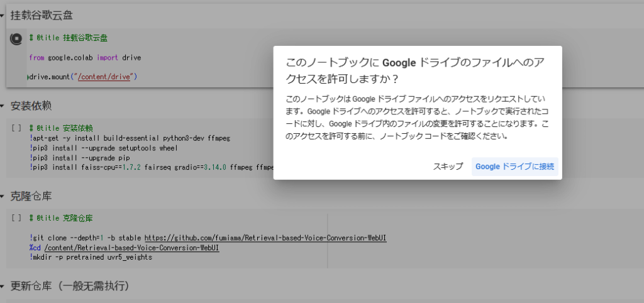
Task: Click the 安装依赖 heading
Action: pos(31,106)
